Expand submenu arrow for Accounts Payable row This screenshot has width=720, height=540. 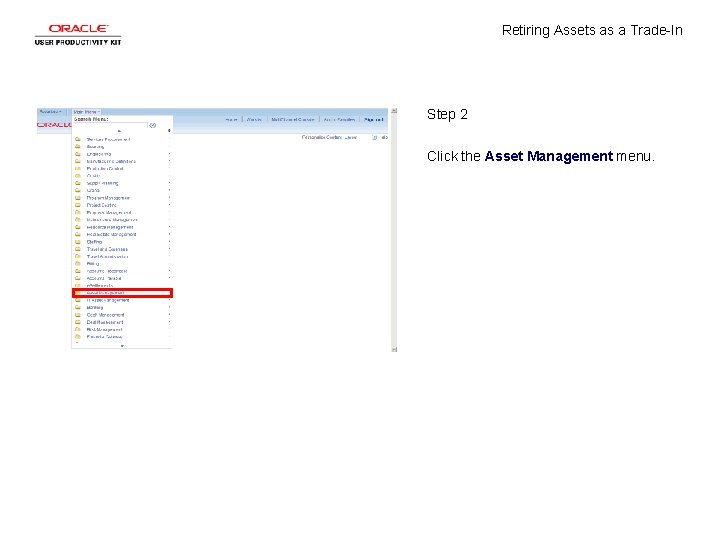pos(169,278)
